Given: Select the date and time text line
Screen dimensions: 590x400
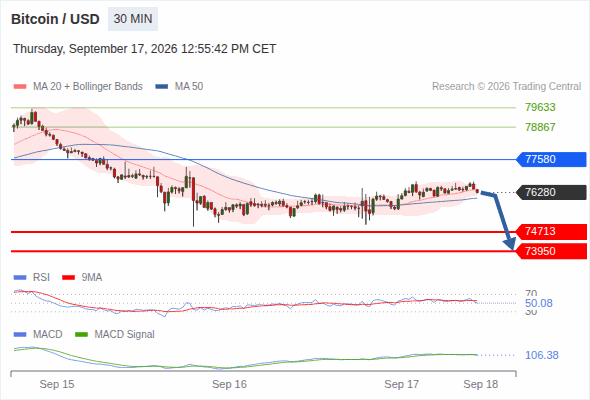Looking at the screenshot, I should pyautogui.click(x=144, y=49).
